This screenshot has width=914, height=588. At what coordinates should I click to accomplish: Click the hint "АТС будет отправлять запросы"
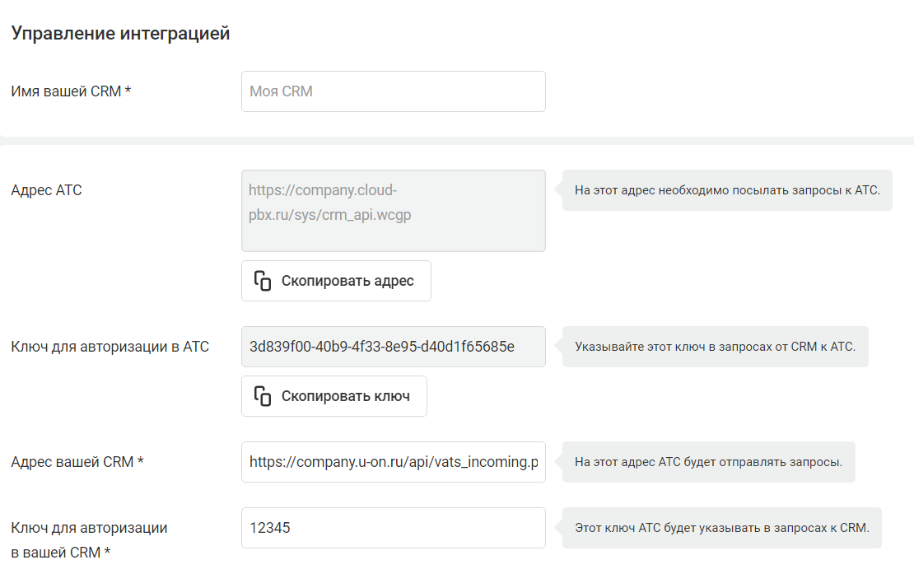708,462
